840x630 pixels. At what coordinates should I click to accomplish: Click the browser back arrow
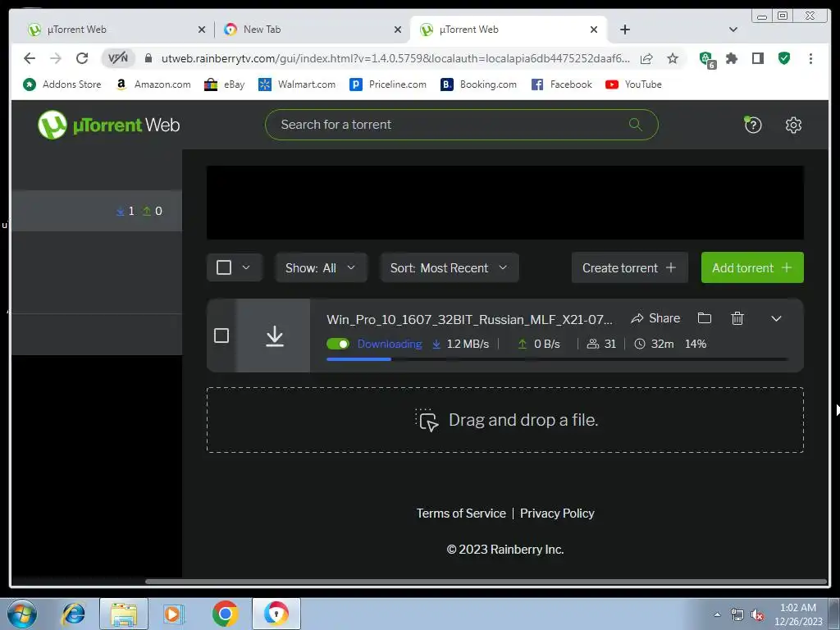click(30, 58)
